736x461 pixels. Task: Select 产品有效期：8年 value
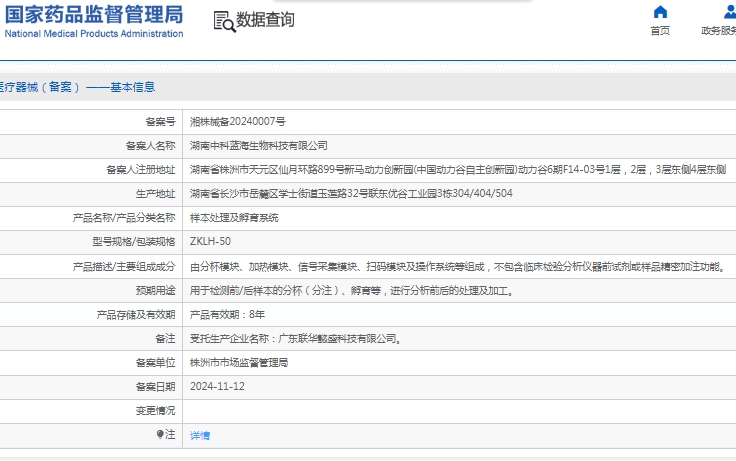[x=227, y=315]
